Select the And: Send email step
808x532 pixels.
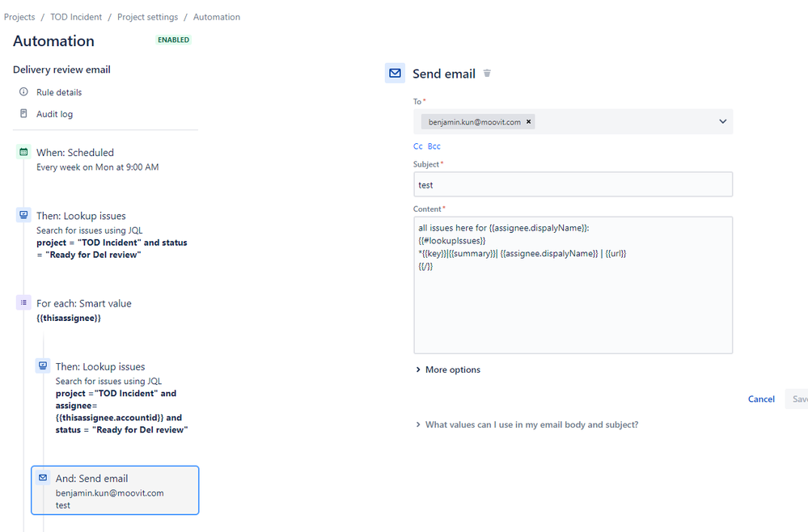115,490
